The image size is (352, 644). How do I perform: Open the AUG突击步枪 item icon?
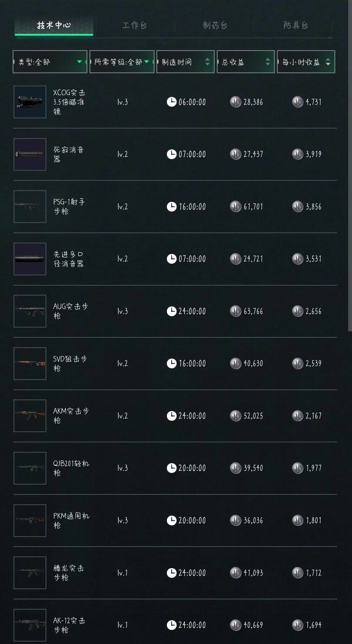[x=30, y=311]
